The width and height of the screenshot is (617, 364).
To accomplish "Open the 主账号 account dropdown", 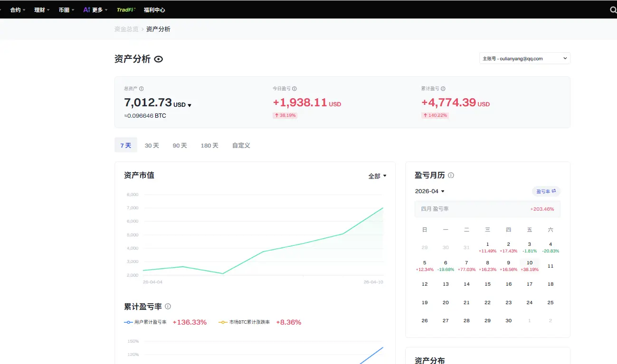I will point(525,58).
